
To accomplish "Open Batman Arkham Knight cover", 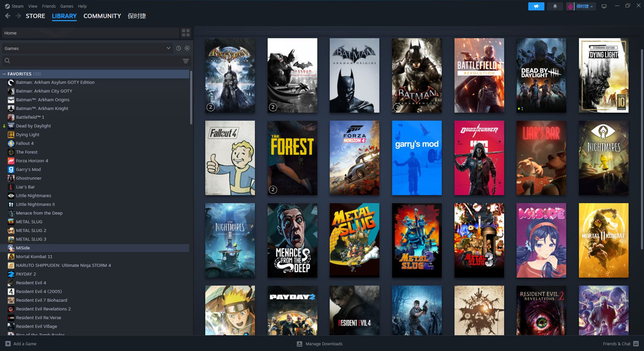I will (417, 75).
